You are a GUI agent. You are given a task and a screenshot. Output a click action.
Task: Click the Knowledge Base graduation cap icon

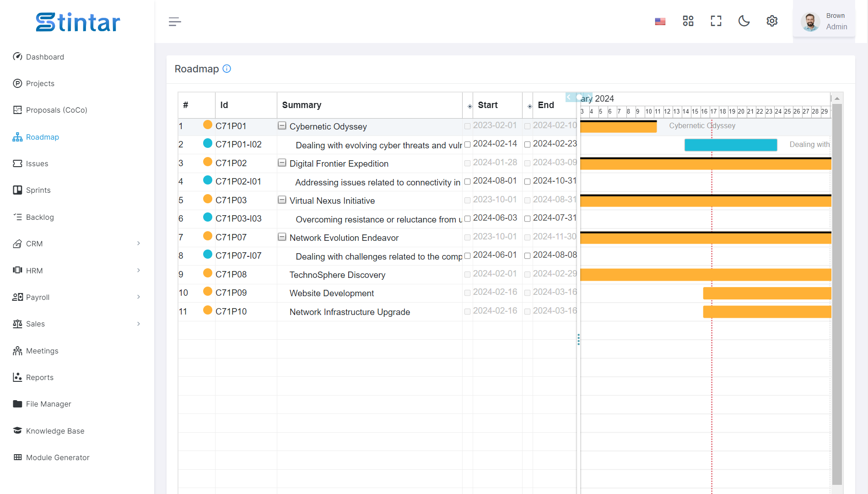click(17, 431)
